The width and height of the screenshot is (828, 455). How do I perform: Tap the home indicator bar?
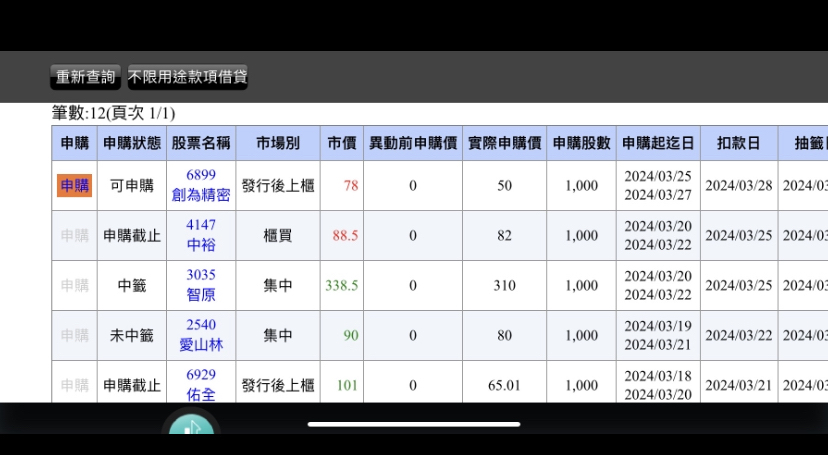tap(414, 424)
